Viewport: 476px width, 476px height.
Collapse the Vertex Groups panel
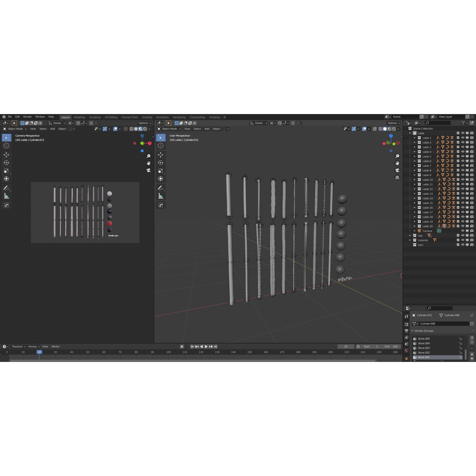click(412, 331)
